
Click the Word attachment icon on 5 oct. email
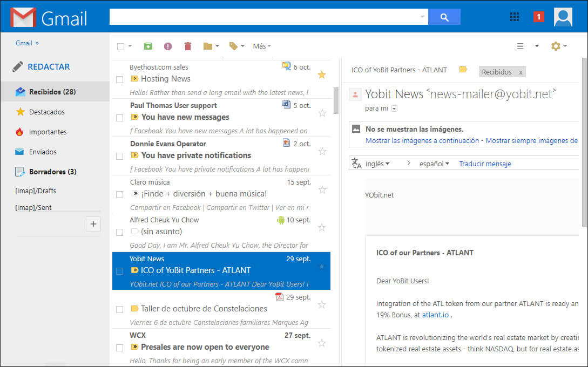(286, 105)
